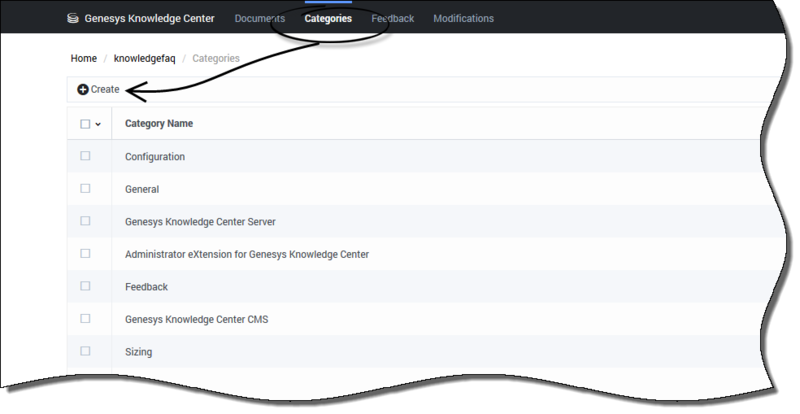Screen dimensions: 800x414
Task: Check the box for General
Action: (85, 188)
